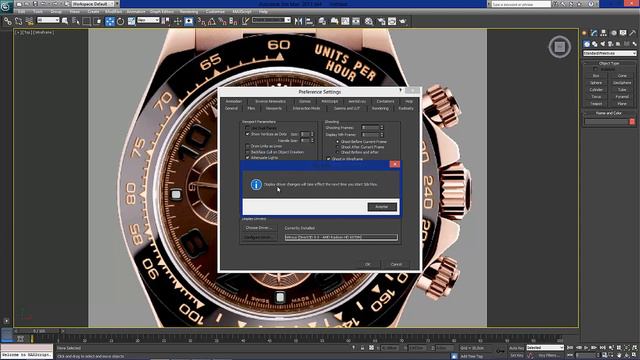This screenshot has width=640, height=360.
Task: Open the Material Editor icon
Action: [x=369, y=21]
